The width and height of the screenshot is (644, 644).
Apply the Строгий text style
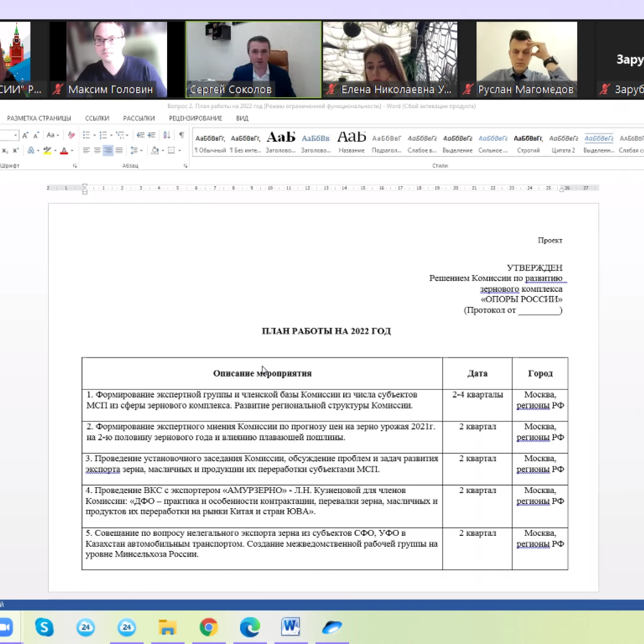point(528,143)
